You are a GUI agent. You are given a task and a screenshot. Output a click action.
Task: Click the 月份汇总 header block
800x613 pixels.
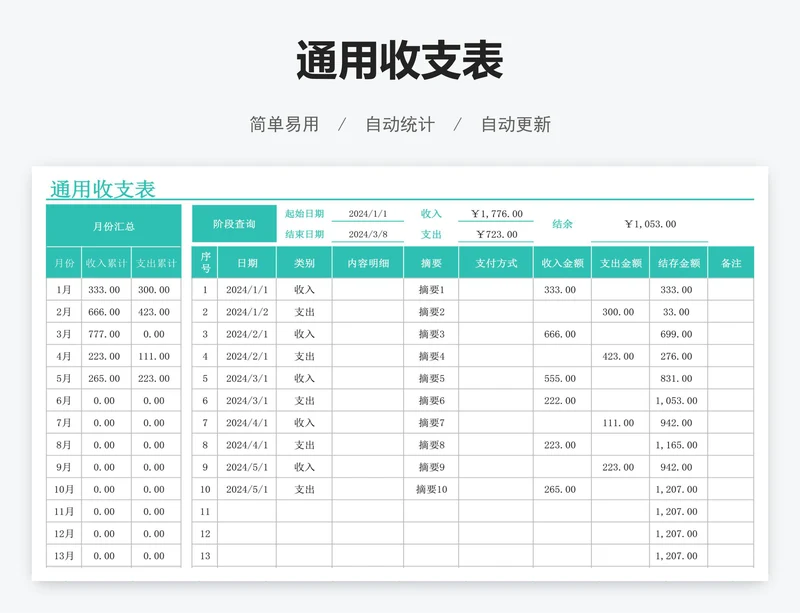113,226
